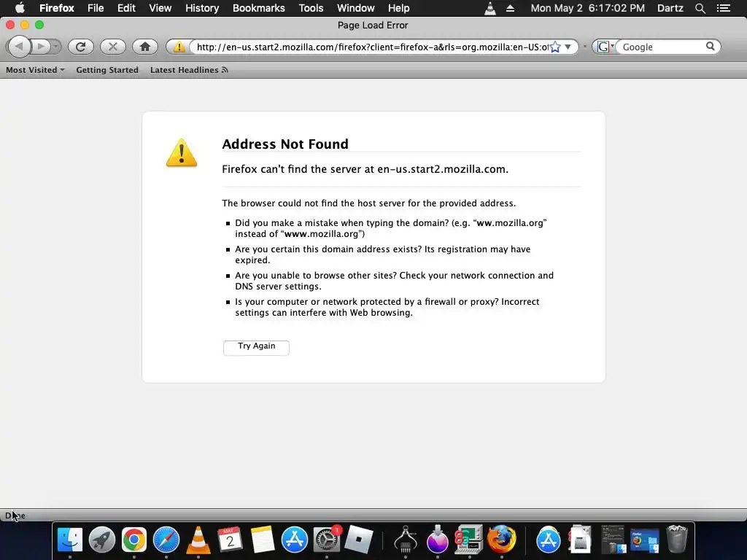Click the search magnifier in the search box
747x560 pixels.
[x=711, y=47]
